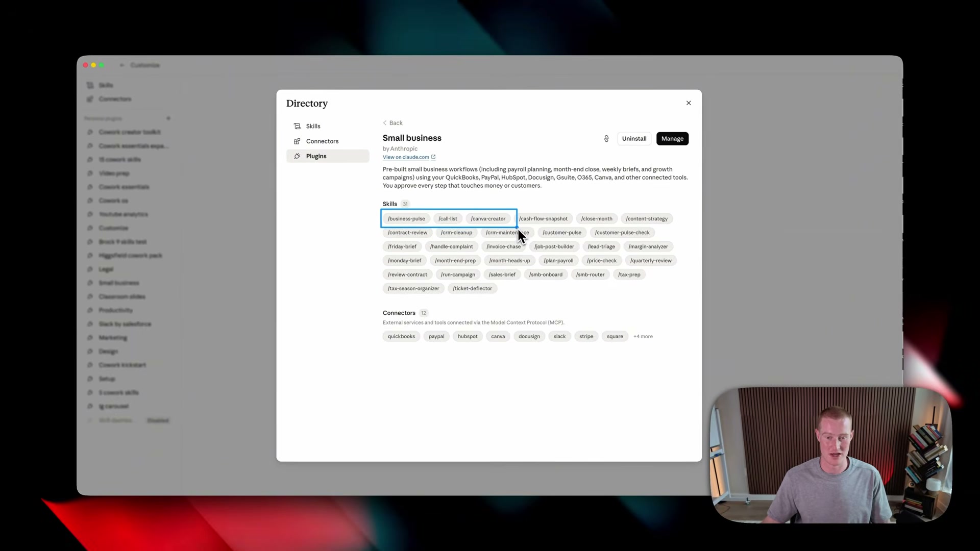
Task: Uninstall the Small business plugin
Action: pos(634,139)
